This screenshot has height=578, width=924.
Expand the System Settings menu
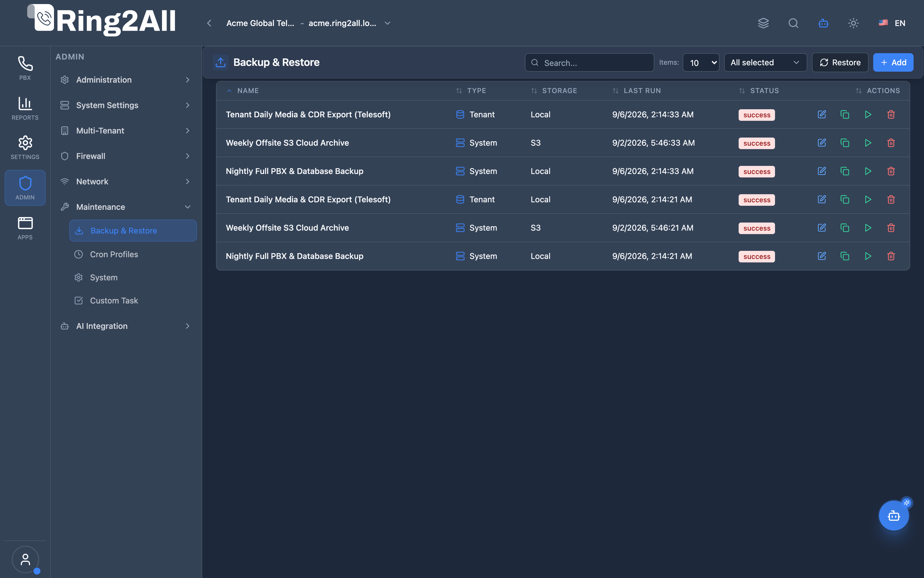pos(126,105)
